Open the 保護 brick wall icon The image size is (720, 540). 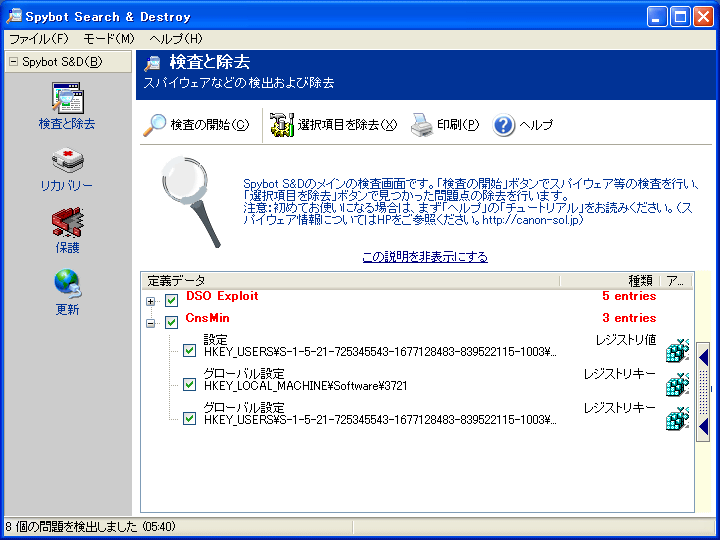point(67,222)
